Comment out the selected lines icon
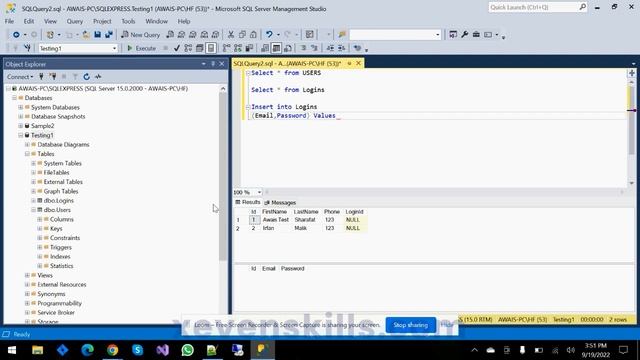Image resolution: width=640 pixels, height=360 pixels. coord(303,48)
